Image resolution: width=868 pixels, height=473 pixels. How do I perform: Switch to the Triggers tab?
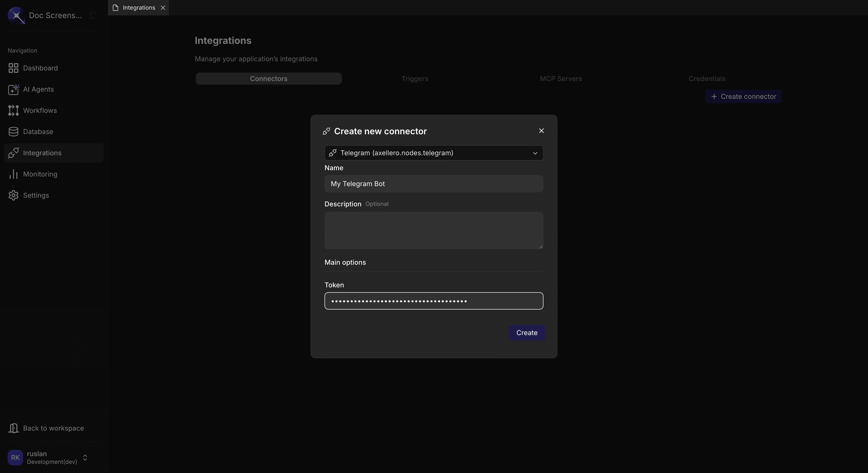pos(414,79)
